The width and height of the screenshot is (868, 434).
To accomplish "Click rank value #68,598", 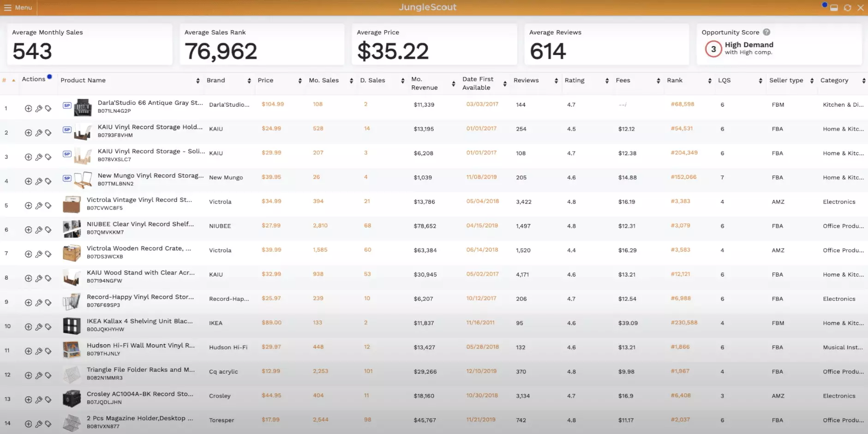I will point(682,104).
